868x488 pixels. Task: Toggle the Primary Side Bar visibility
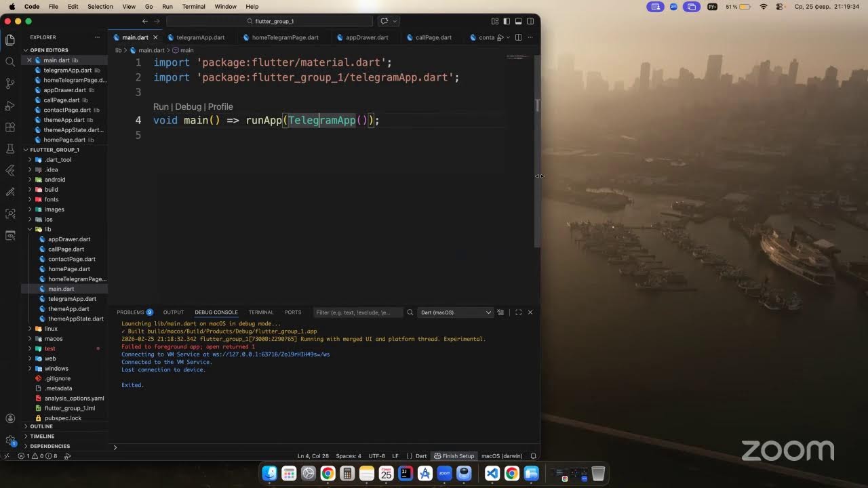[x=507, y=21]
